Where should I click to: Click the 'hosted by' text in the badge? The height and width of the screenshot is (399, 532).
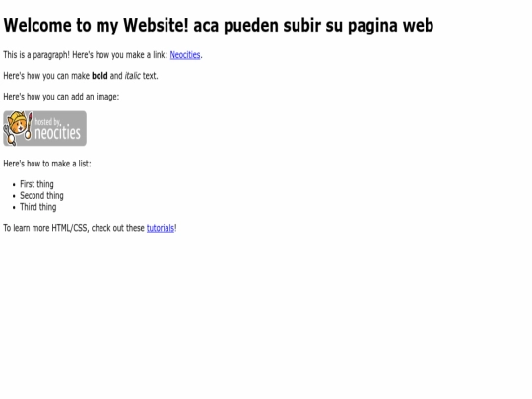tap(48, 122)
